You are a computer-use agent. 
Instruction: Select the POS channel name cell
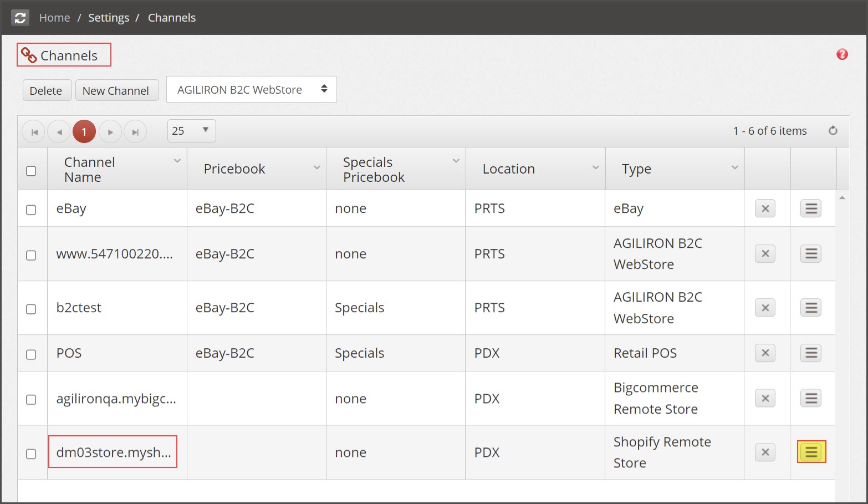(x=117, y=353)
